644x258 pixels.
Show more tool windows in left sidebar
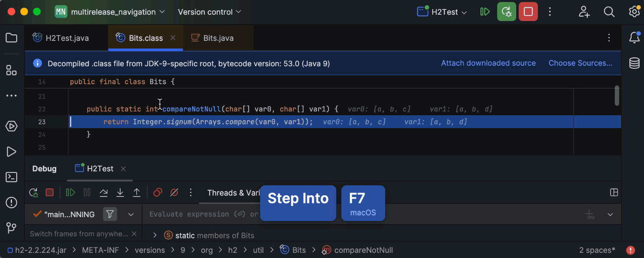[x=12, y=95]
